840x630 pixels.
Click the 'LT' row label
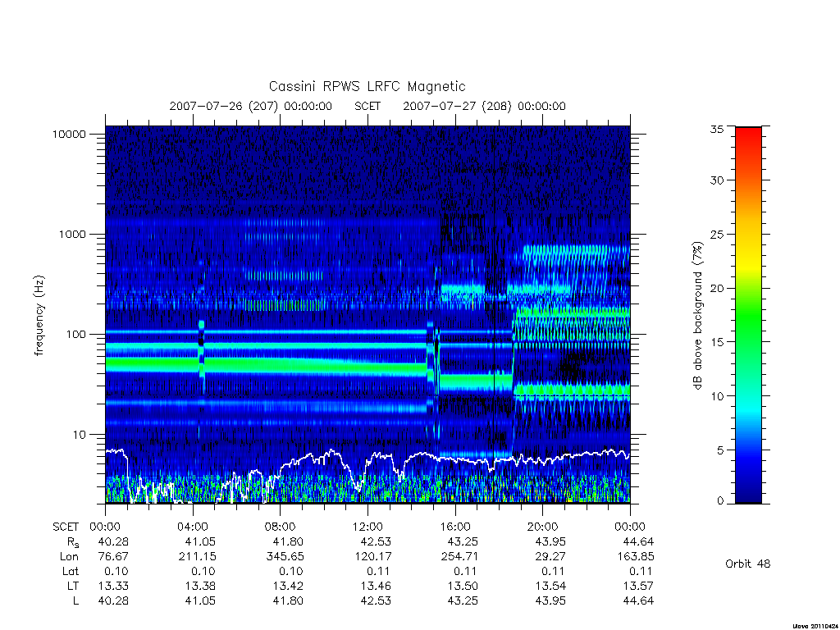coord(73,587)
